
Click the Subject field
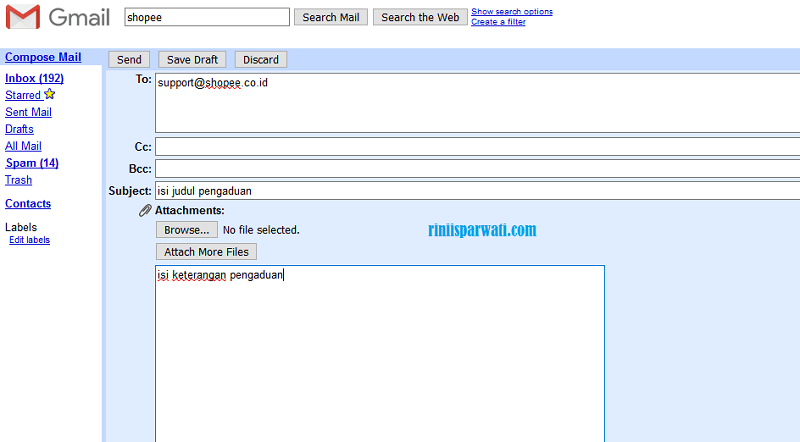(477, 191)
